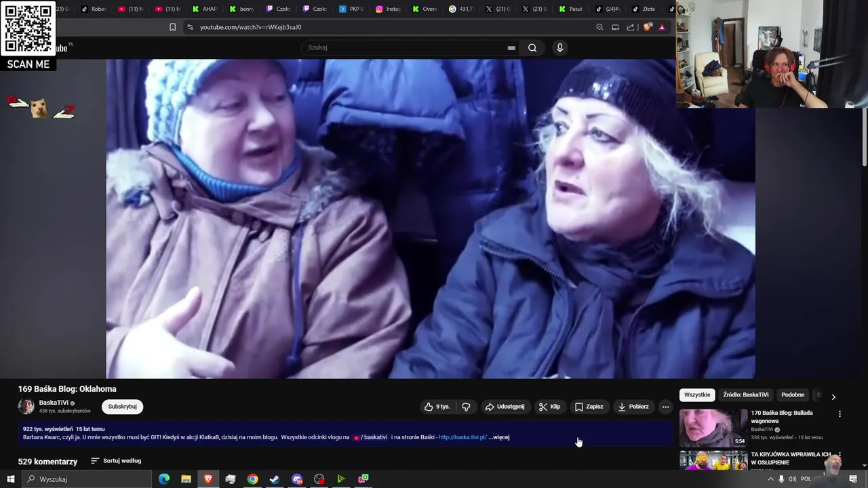The width and height of the screenshot is (868, 488).
Task: Switch to the AHAP browser tab
Action: click(204, 9)
